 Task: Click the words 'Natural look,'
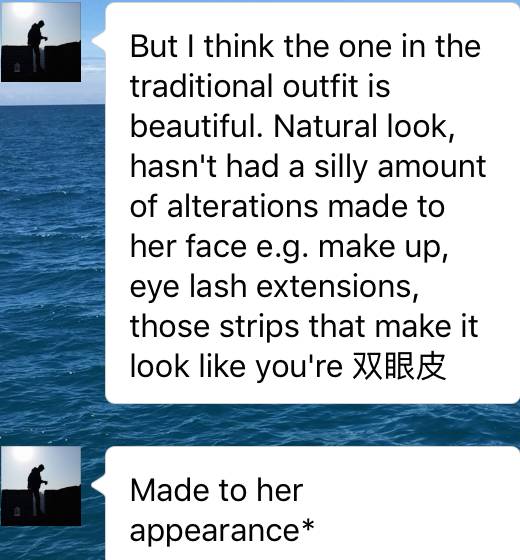[x=364, y=126]
